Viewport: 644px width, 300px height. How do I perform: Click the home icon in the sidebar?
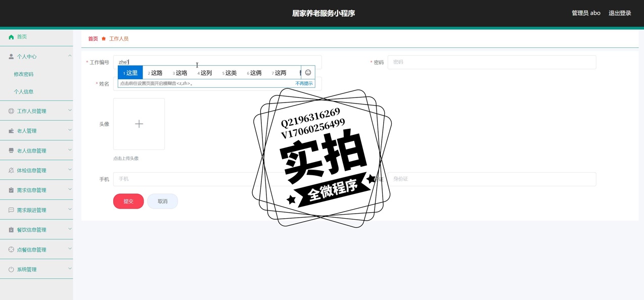[x=11, y=37]
